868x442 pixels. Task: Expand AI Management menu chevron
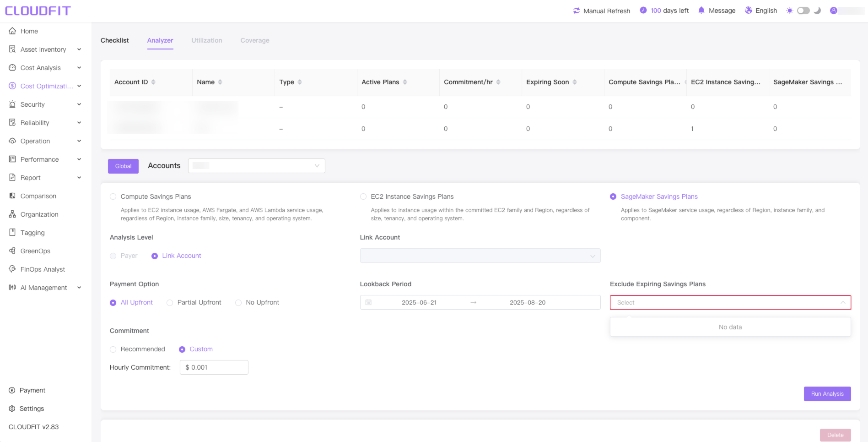[x=79, y=288]
